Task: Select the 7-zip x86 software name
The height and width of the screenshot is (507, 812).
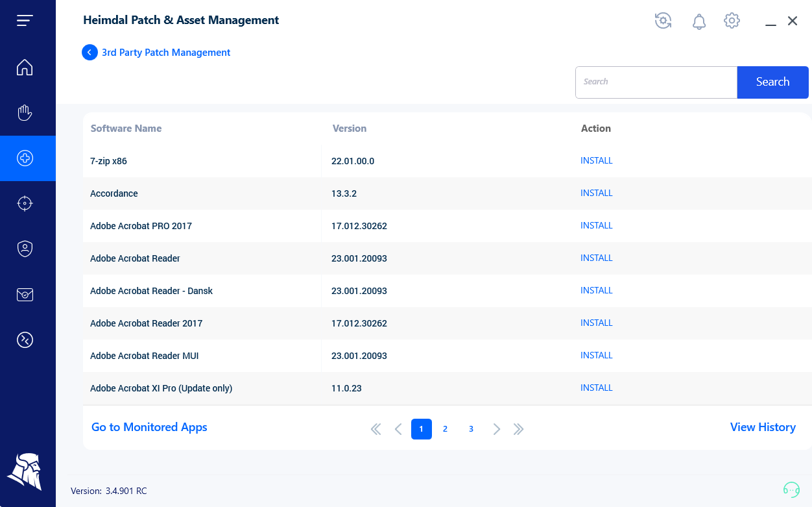Action: pos(108,161)
